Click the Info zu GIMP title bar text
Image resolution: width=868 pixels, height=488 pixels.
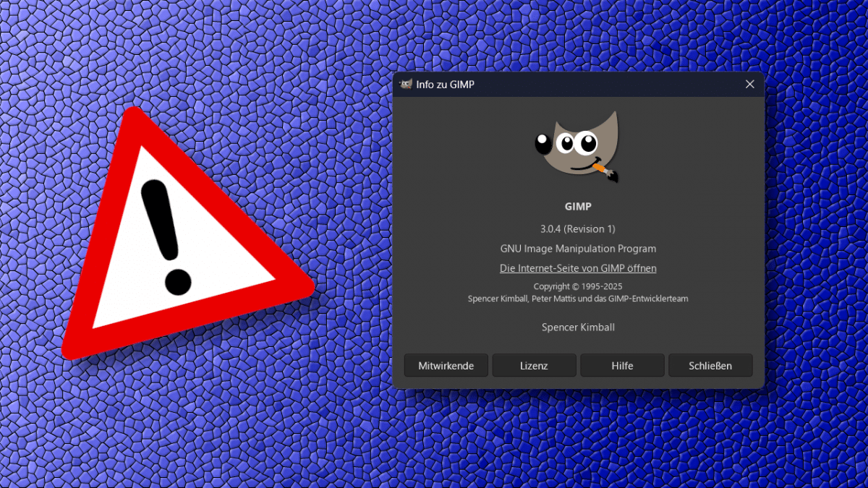[x=445, y=85]
